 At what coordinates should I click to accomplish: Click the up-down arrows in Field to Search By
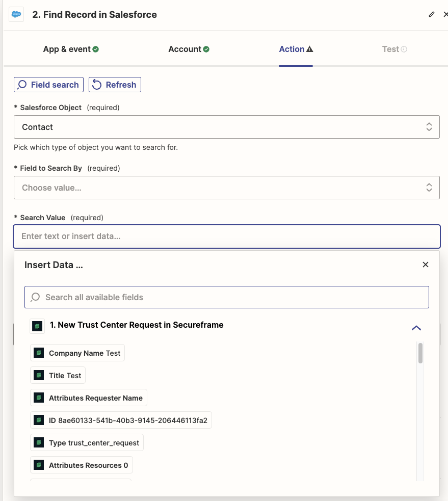[429, 188]
